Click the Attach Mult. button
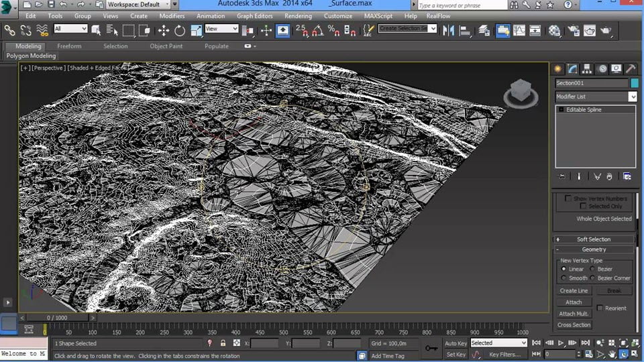Image resolution: width=644 pixels, height=362 pixels. click(x=574, y=314)
